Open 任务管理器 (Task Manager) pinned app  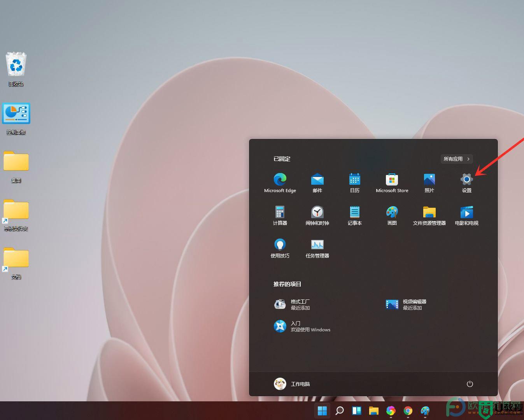(317, 245)
